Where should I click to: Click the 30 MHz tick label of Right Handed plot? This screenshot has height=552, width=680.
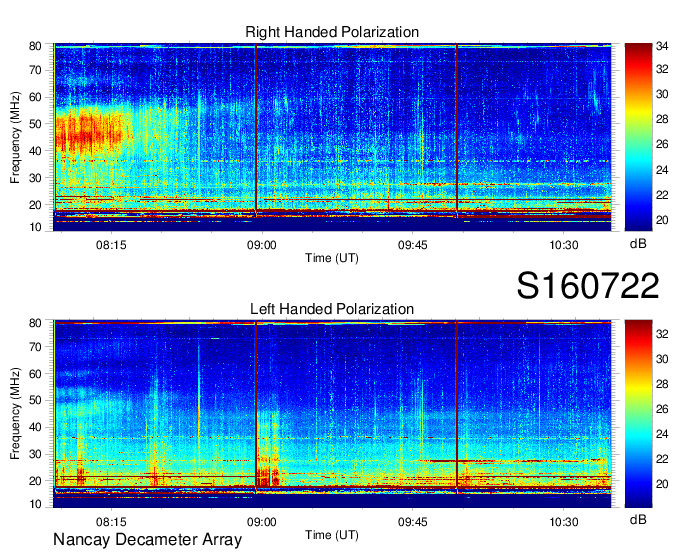pos(35,178)
